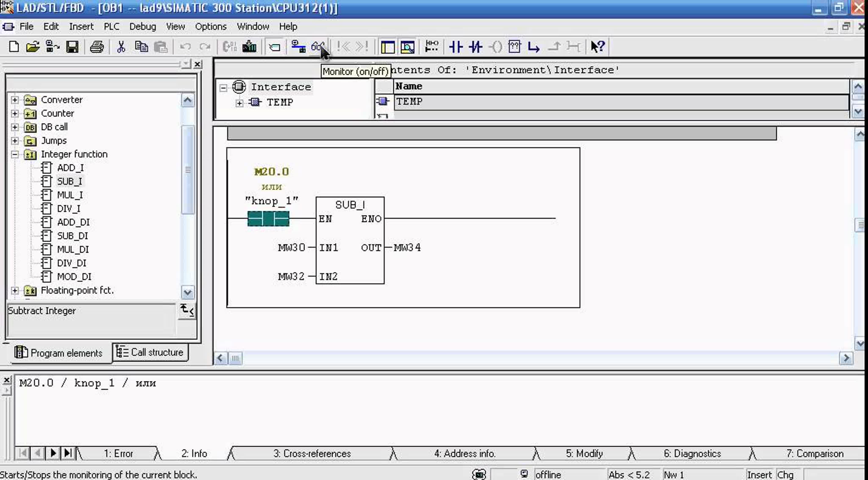Open the PLC menu
868x480 pixels.
point(111,26)
